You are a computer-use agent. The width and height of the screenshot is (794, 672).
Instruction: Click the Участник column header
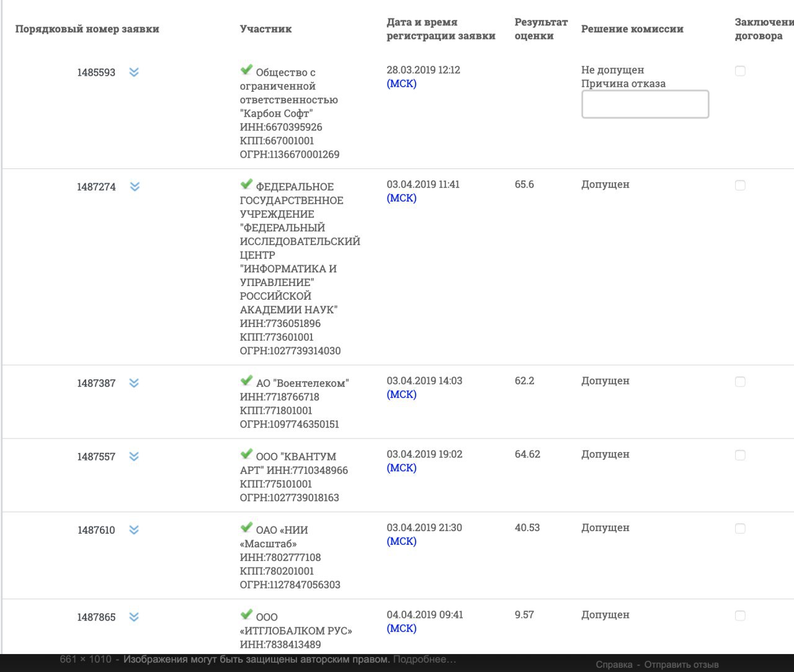(265, 29)
